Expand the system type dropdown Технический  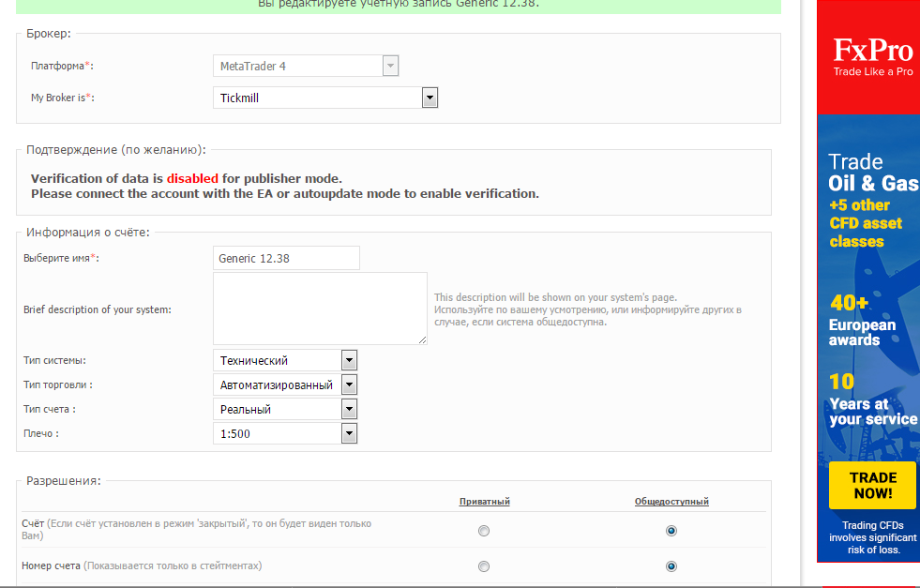[285, 360]
